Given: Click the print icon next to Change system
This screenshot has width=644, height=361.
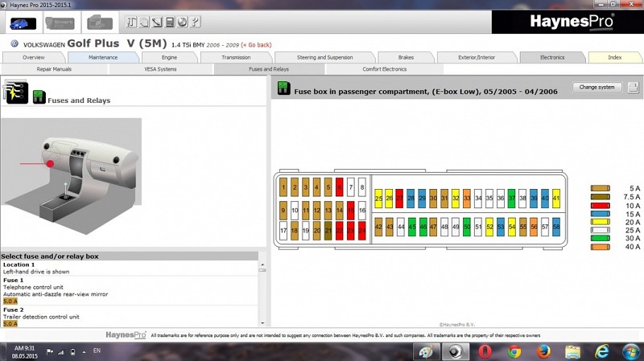Looking at the screenshot, I should [633, 88].
